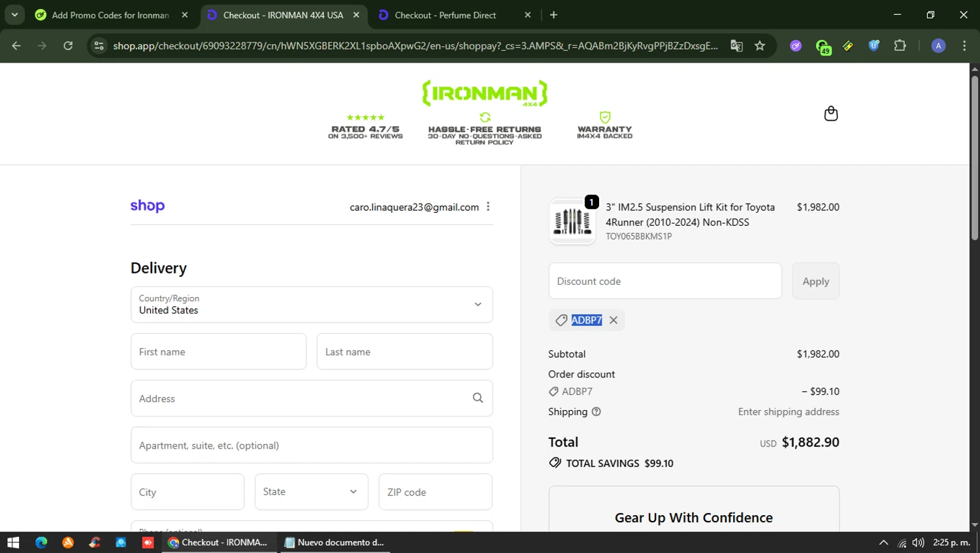Open the shopping bag cart icon
The image size is (980, 553).
coord(830,114)
